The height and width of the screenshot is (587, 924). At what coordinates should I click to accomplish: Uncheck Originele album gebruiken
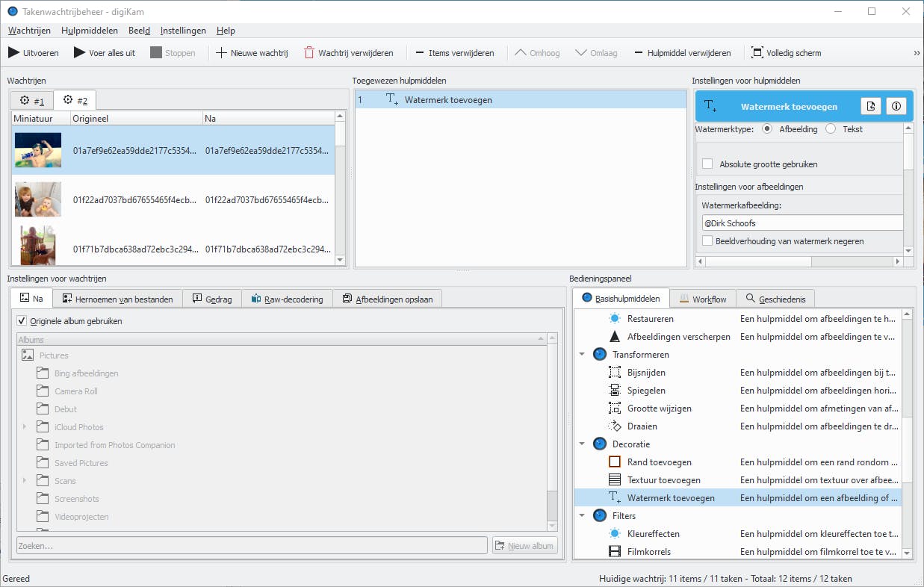point(22,321)
